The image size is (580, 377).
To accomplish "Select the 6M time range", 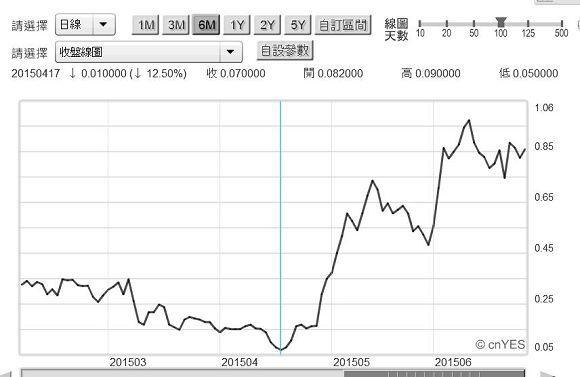I will [x=206, y=25].
